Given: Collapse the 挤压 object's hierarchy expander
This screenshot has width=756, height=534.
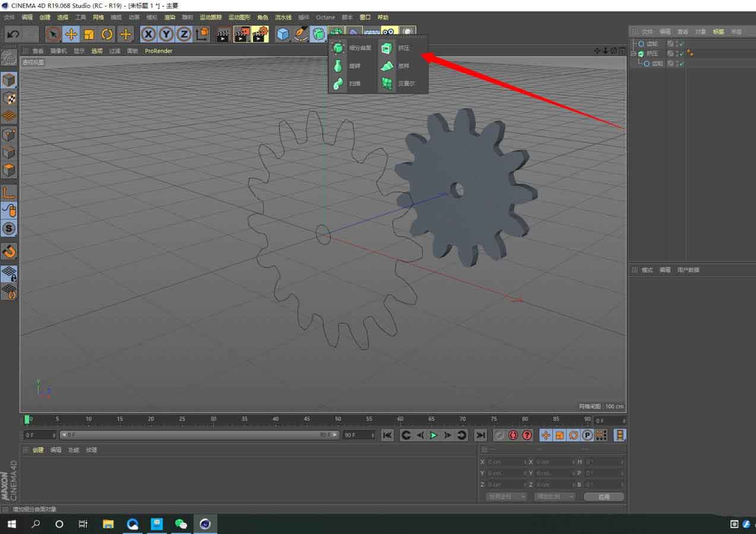Looking at the screenshot, I should coord(634,53).
